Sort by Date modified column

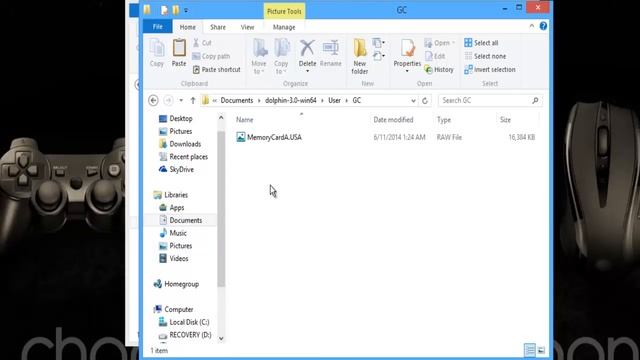[x=393, y=120]
